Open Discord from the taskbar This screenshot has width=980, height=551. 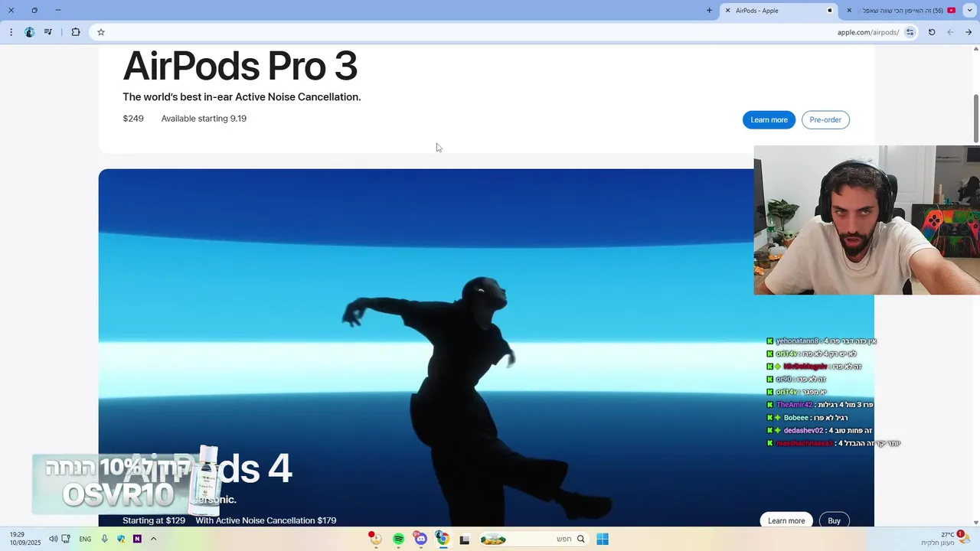(420, 539)
